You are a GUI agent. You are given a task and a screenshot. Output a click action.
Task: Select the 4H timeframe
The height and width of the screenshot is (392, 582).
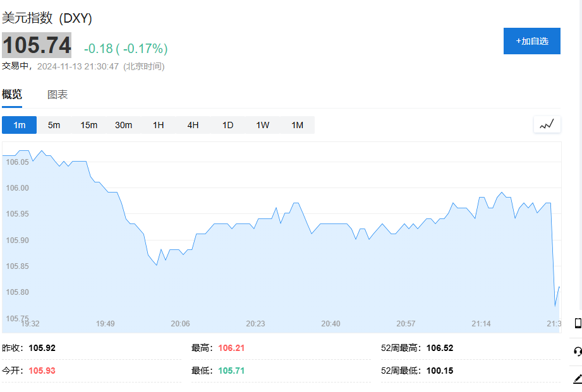[x=193, y=125]
